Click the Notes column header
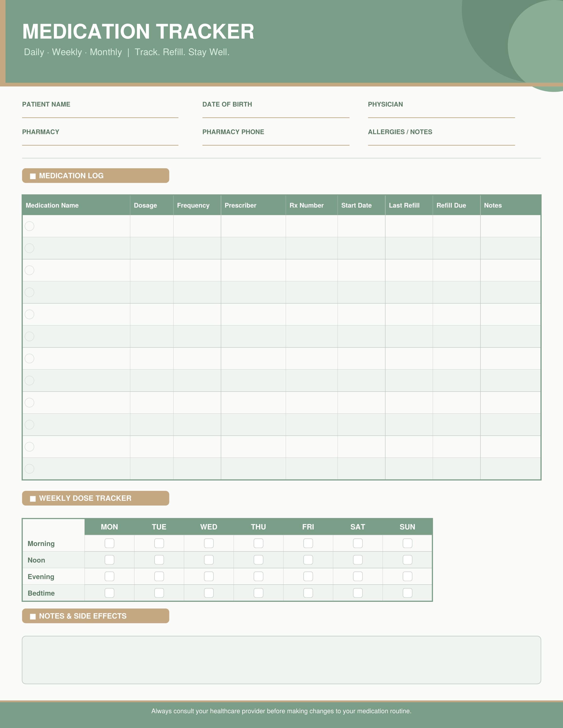The image size is (563, 728). [511, 205]
